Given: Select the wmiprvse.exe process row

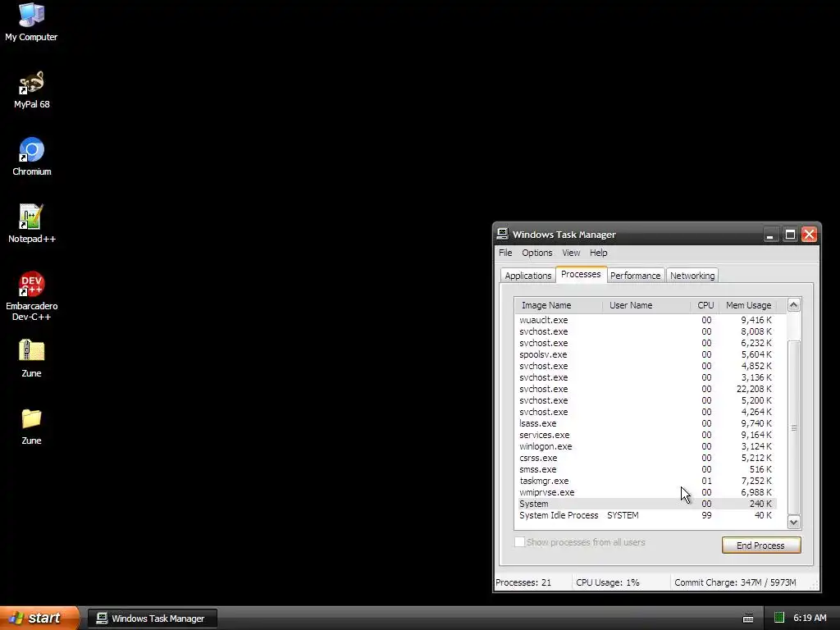Looking at the screenshot, I should coord(646,492).
